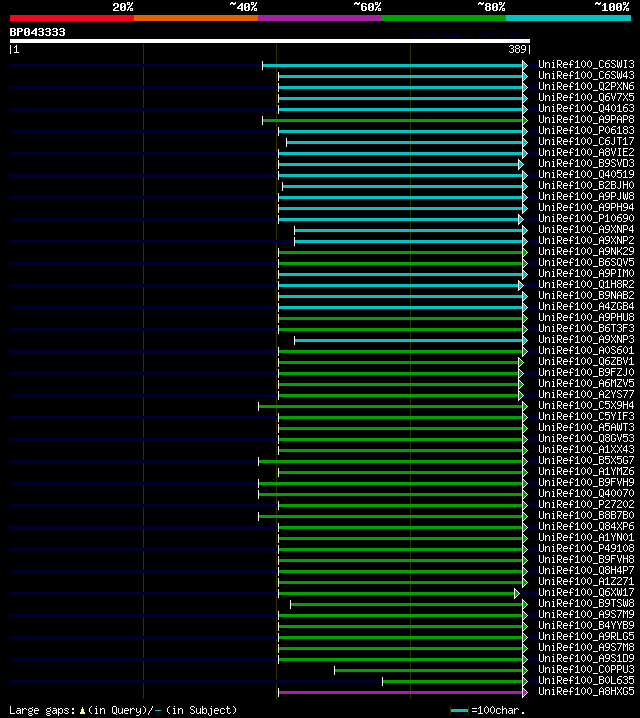Click the UniRef100_P27202 label

pos(586,504)
